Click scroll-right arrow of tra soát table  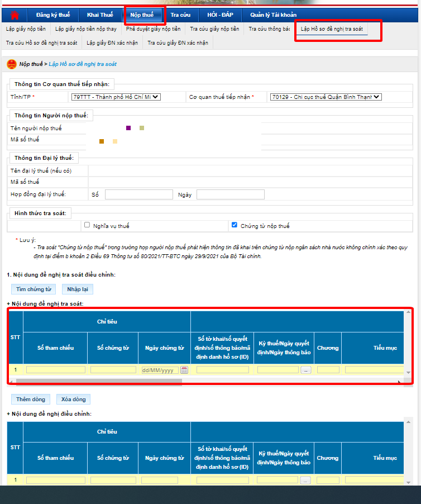click(x=399, y=382)
